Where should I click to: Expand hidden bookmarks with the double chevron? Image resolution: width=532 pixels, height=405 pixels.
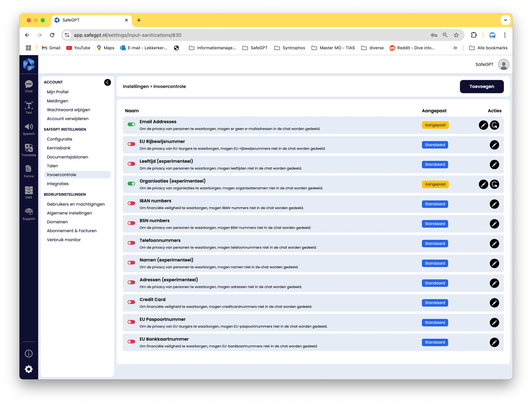tap(455, 48)
